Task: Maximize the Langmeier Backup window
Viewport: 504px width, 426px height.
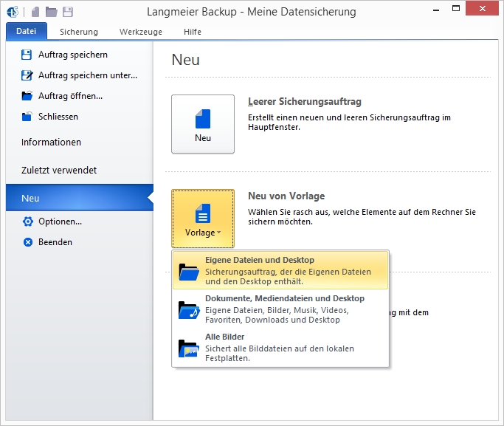Action: [456, 9]
